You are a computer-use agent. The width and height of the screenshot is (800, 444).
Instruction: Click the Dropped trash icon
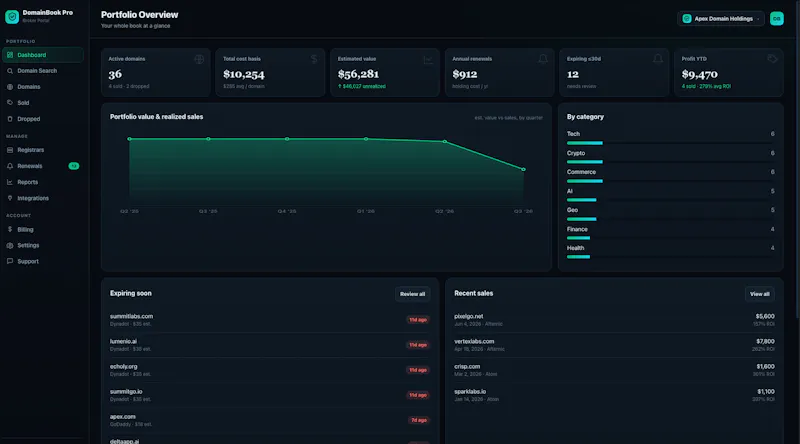(10, 119)
